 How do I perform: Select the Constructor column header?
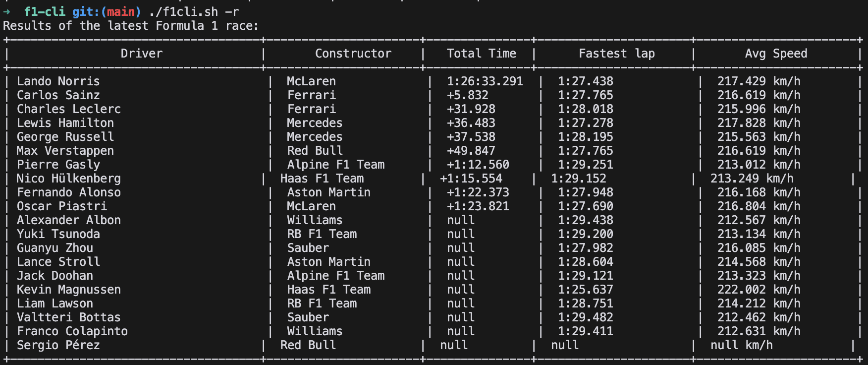click(x=353, y=54)
